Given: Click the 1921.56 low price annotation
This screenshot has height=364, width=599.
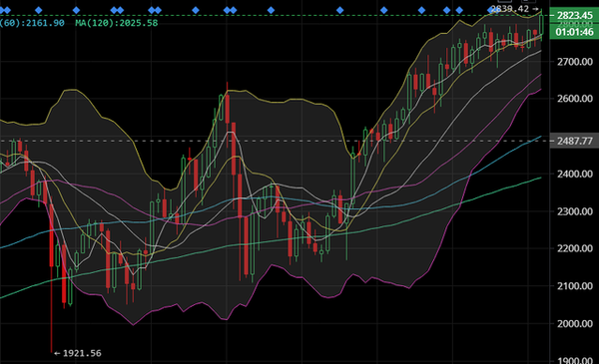Looking at the screenshot, I should click(x=78, y=353).
